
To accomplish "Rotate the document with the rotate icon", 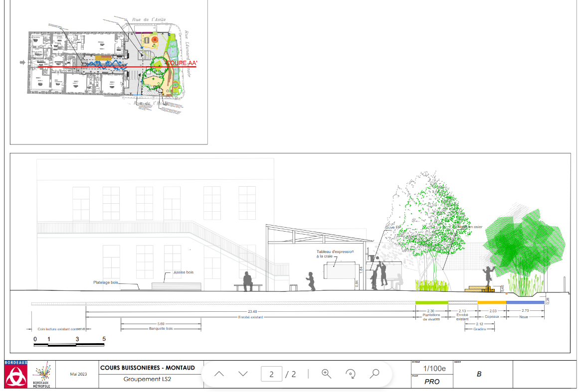I will pos(351,374).
